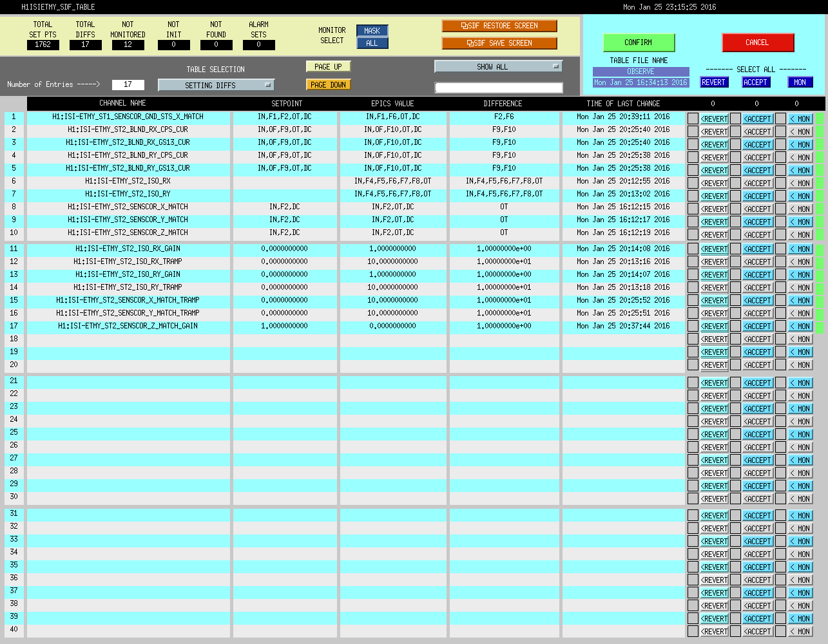Select channel name H1:ISI-ETMY_ST2_ISO_RX
The height and width of the screenshot is (644, 828).
pyautogui.click(x=128, y=181)
